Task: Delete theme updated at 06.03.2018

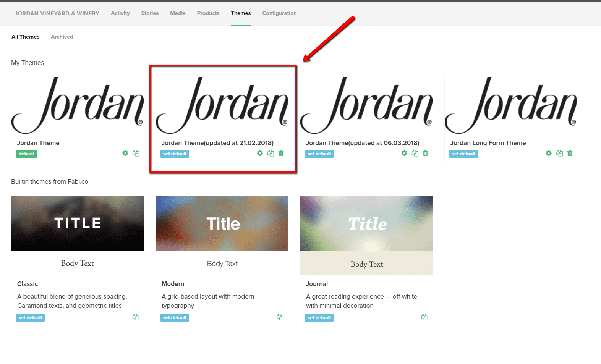Action: tap(426, 153)
